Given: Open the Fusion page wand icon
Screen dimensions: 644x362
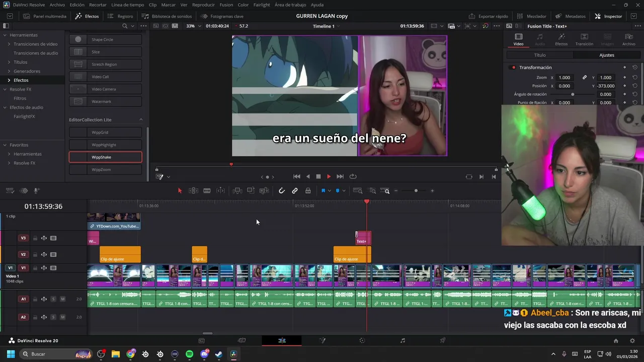Looking at the screenshot, I should pyautogui.click(x=322, y=340).
